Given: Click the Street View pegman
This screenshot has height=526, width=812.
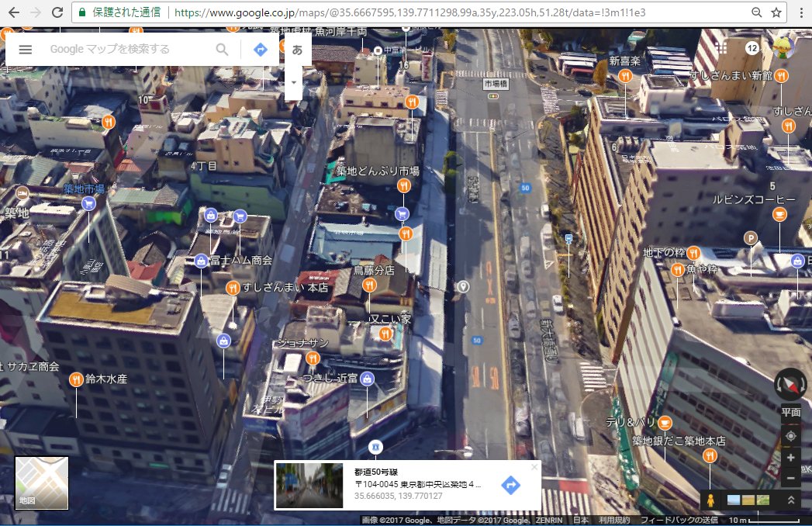Looking at the screenshot, I should 710,500.
